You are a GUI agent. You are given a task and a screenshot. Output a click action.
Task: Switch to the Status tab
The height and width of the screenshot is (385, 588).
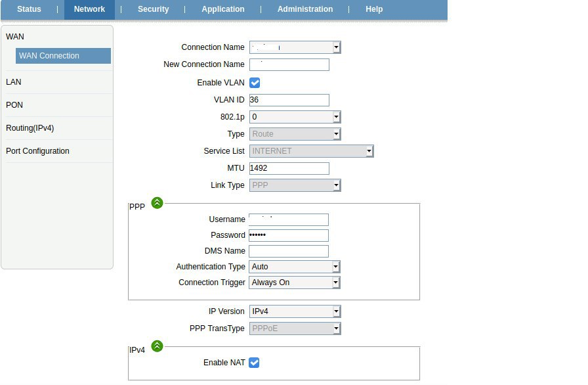[x=29, y=9]
